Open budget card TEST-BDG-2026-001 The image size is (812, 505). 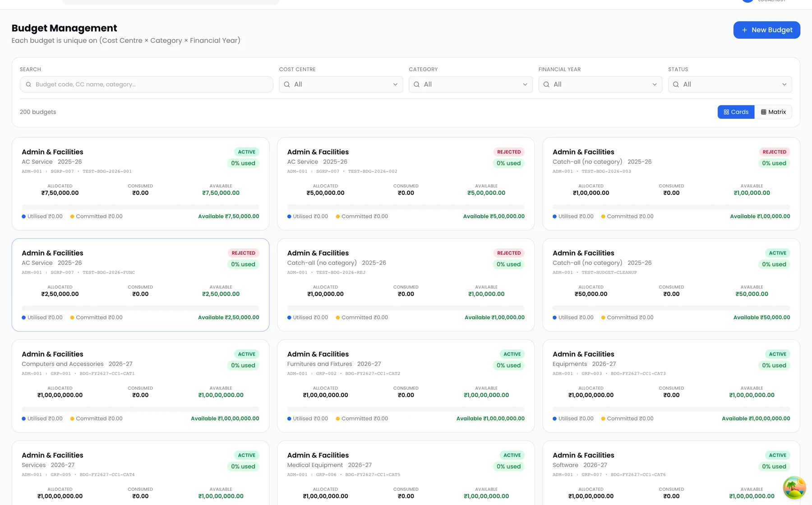pyautogui.click(x=140, y=184)
